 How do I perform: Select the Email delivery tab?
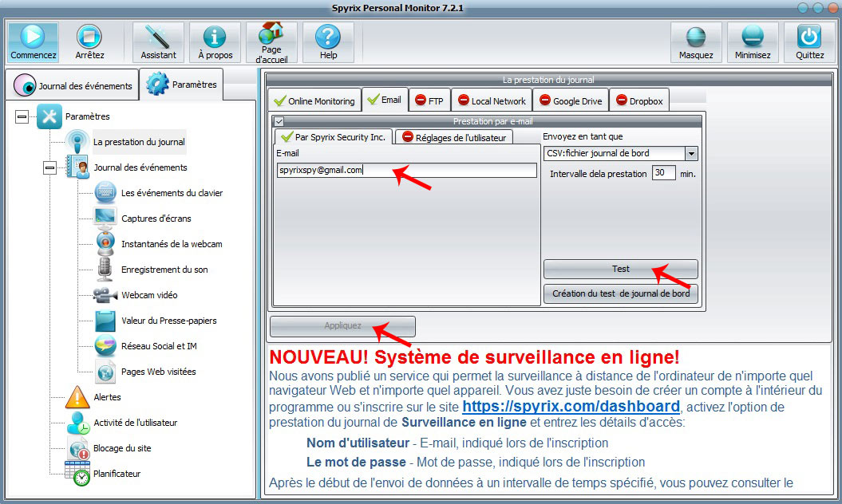coord(385,100)
